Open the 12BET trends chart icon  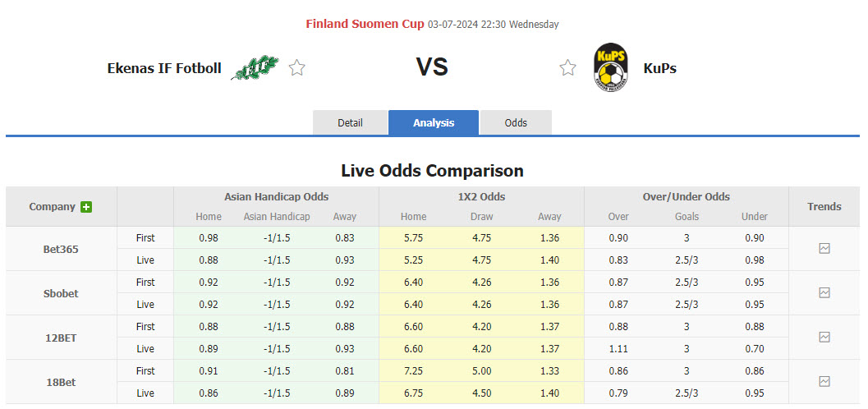(824, 337)
